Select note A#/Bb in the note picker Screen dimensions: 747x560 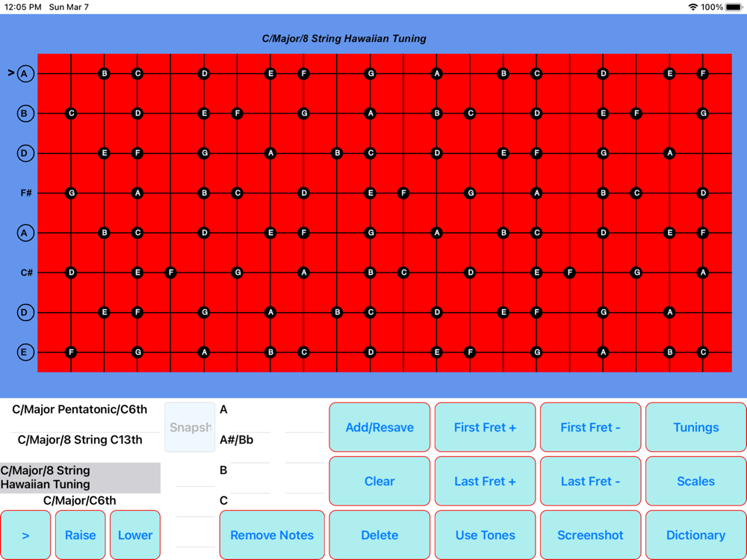click(236, 440)
